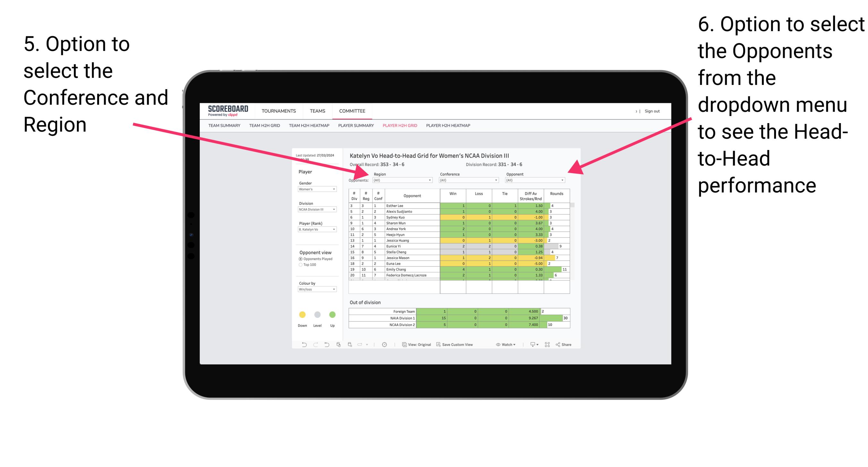Click the refresh/update icon in toolbar
Screen dimensions: 868x467
[x=339, y=345]
